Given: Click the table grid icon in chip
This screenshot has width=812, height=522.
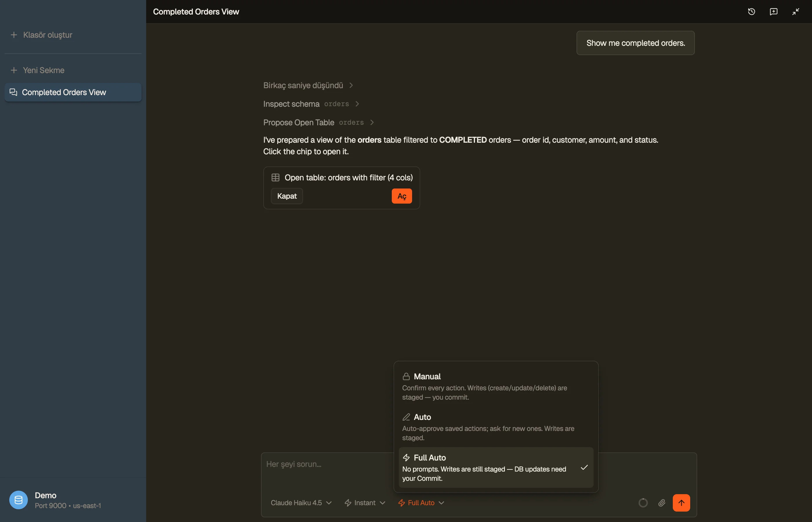Looking at the screenshot, I should coord(275,177).
